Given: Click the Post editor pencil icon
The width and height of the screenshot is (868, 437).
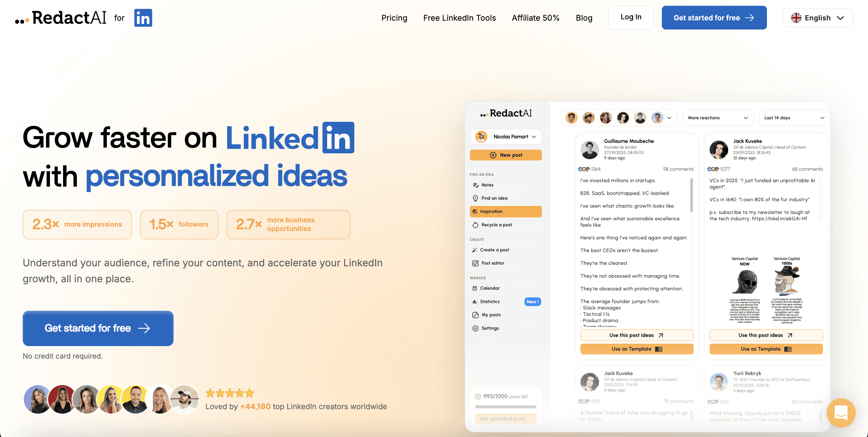Looking at the screenshot, I should tap(475, 263).
